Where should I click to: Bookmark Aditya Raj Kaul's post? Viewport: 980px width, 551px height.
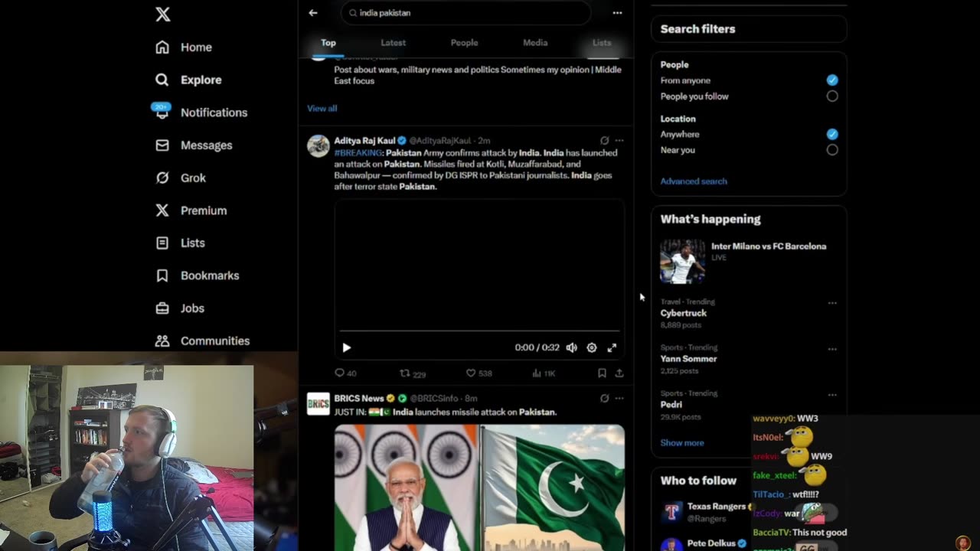pos(602,373)
